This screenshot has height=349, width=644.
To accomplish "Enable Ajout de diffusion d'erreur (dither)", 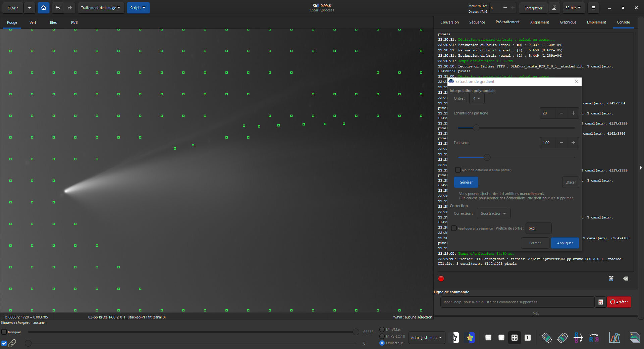I will click(458, 170).
